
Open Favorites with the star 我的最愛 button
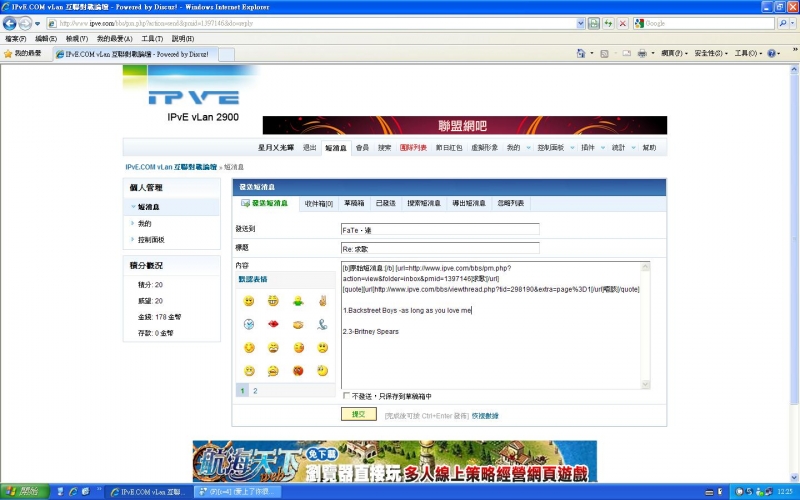22,53
